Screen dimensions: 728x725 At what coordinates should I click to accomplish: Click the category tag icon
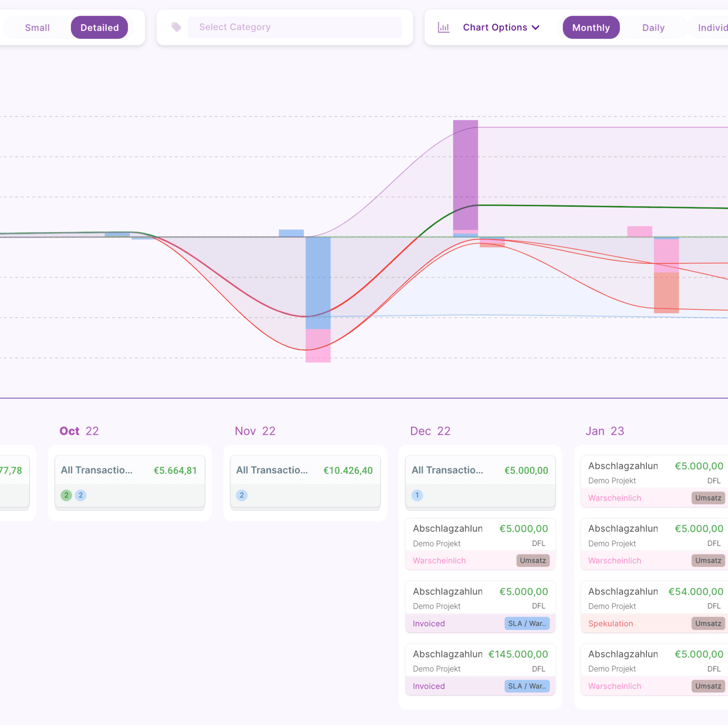(x=176, y=27)
